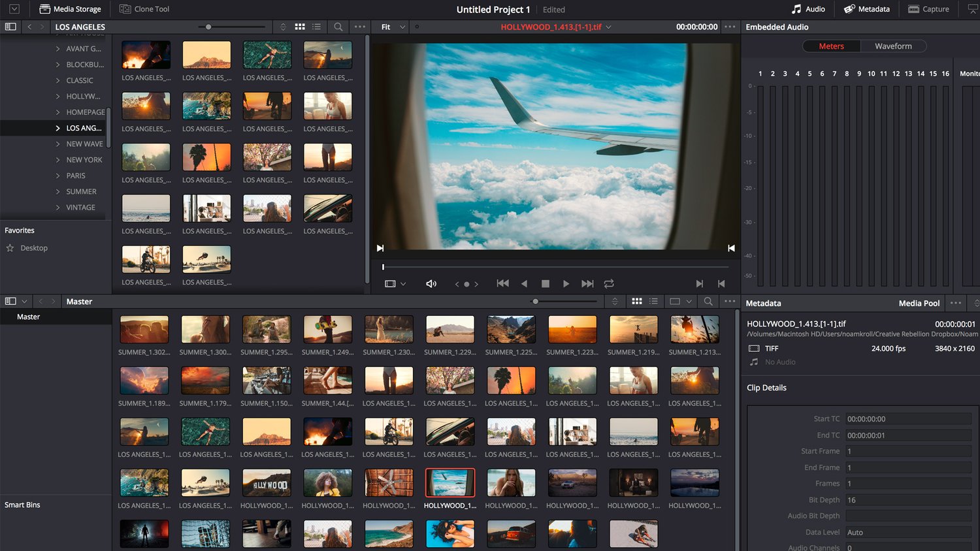
Task: Toggle the Metadata panel button
Action: click(867, 9)
